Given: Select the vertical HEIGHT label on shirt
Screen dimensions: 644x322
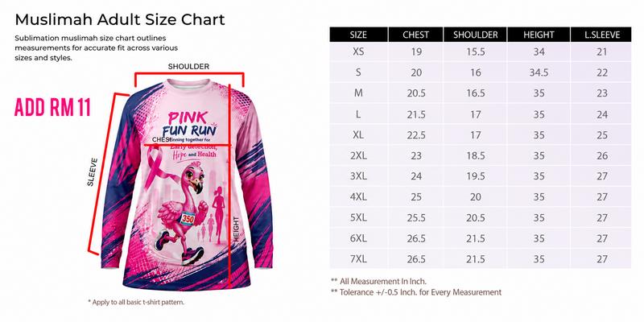Looking at the screenshot, I should pos(236,229).
